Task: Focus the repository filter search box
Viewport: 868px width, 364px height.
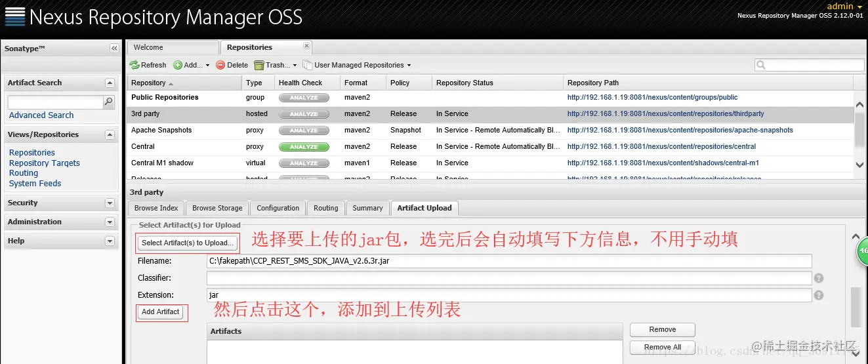Action: 810,65
